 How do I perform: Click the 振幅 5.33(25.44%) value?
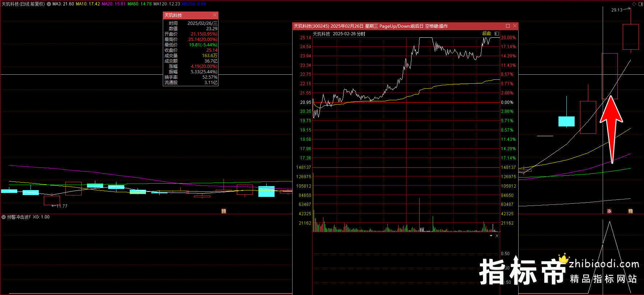(x=204, y=72)
